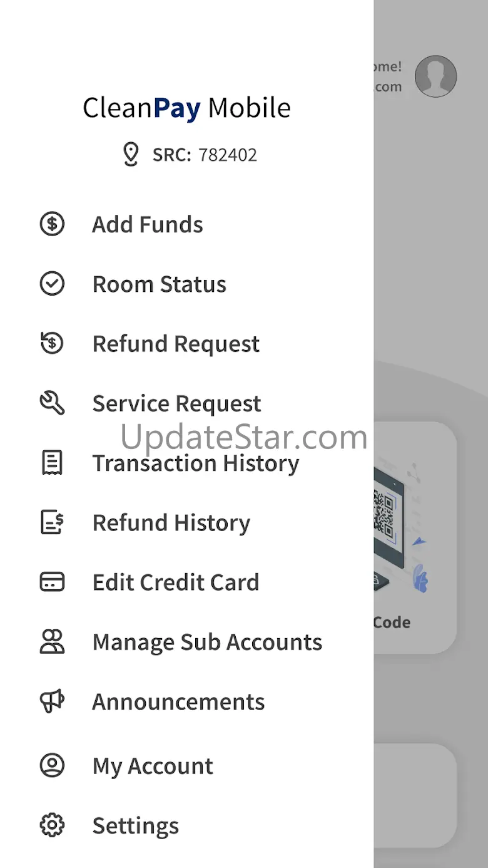The image size is (488, 868).
Task: Click the location pin next to SRC
Action: 130,154
